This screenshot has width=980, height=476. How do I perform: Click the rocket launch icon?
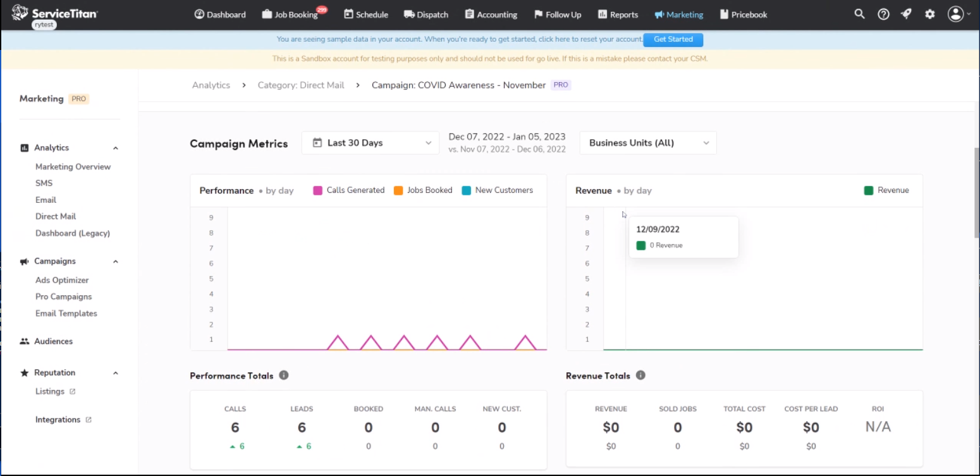pyautogui.click(x=907, y=14)
